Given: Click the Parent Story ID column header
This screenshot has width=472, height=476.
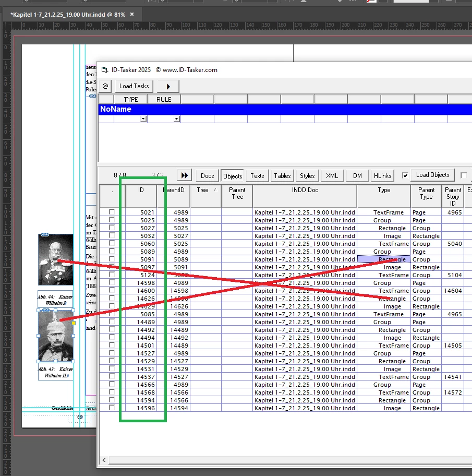Looking at the screenshot, I should tap(453, 196).
